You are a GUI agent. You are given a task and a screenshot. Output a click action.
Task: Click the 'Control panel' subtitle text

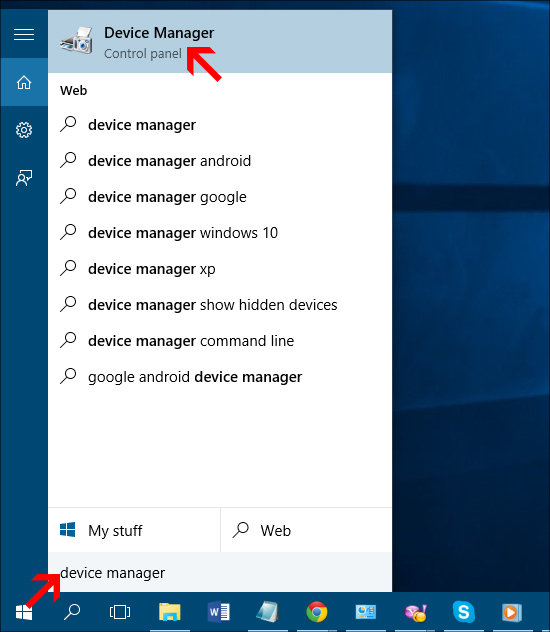(x=143, y=54)
